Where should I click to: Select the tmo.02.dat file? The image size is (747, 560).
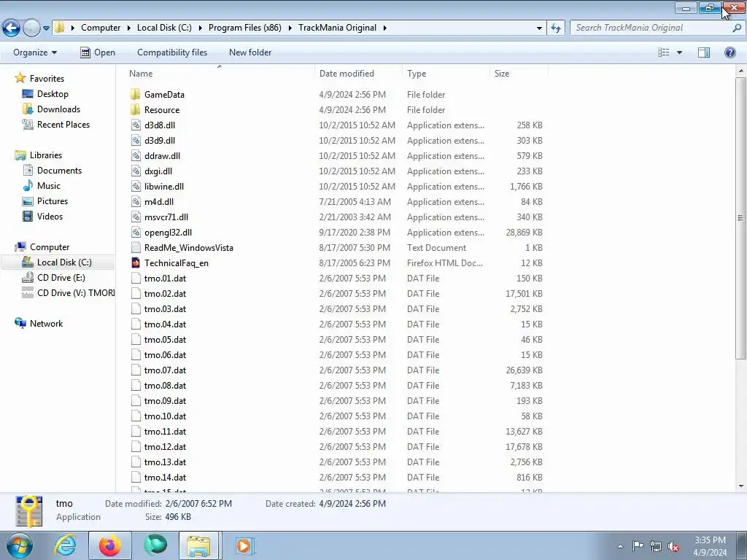pos(165,294)
